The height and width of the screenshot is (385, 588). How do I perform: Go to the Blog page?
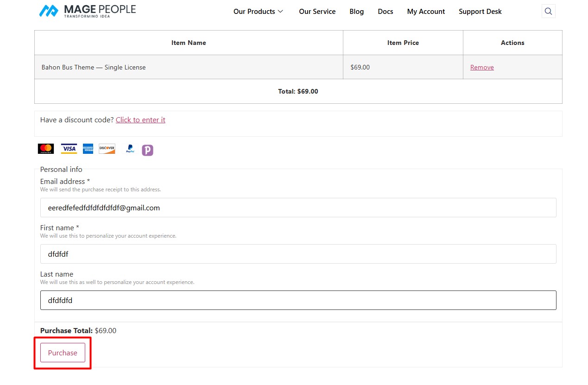tap(357, 12)
